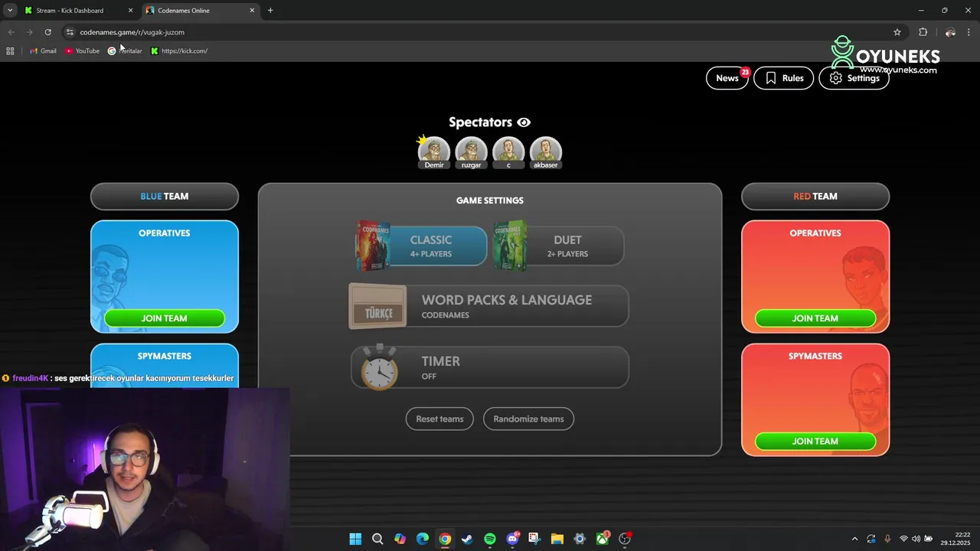The width and height of the screenshot is (980, 551).
Task: Click the spectator avatar labeled c
Action: (508, 152)
